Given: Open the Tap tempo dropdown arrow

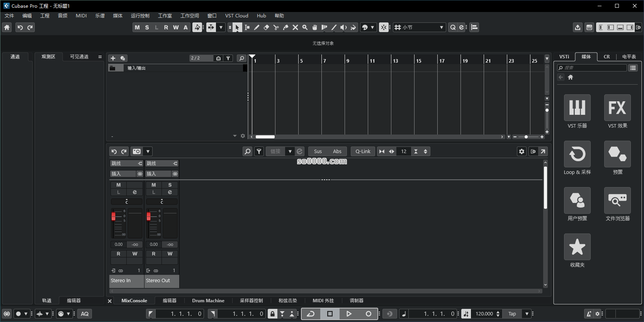Looking at the screenshot, I should point(527,314).
